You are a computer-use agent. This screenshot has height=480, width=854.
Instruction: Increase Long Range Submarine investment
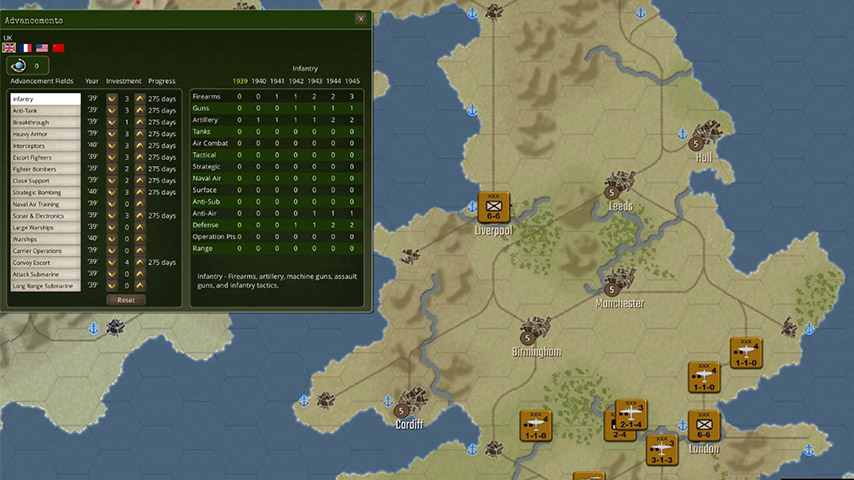(140, 285)
